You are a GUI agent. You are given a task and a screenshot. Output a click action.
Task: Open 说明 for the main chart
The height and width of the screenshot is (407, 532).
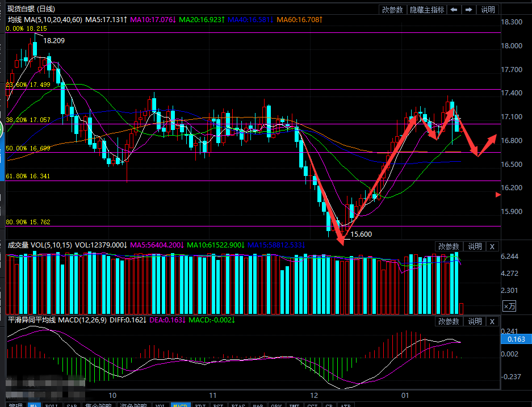pyautogui.click(x=488, y=10)
